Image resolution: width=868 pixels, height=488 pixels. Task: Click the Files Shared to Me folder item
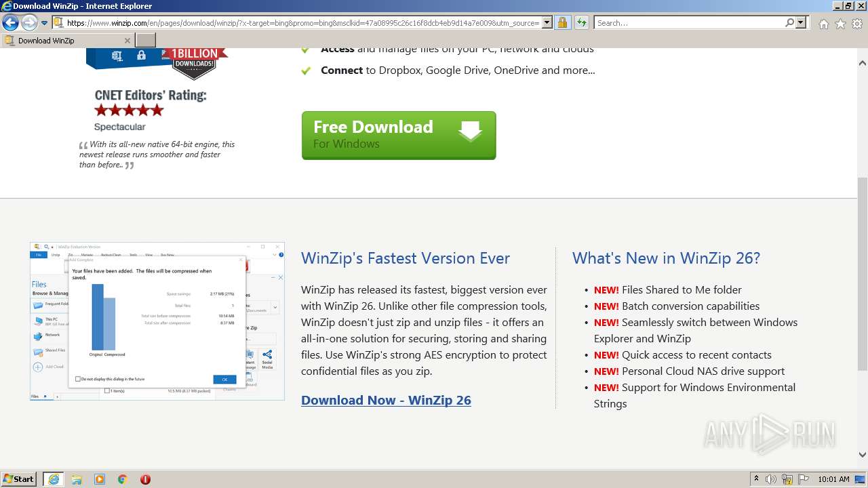[x=682, y=289]
